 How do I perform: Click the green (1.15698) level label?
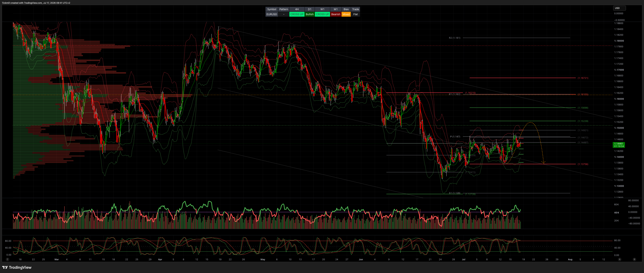coord(583,108)
